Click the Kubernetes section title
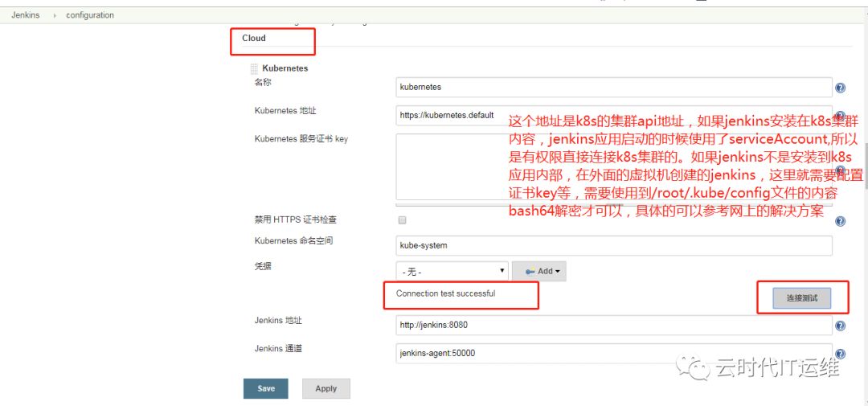 (285, 68)
